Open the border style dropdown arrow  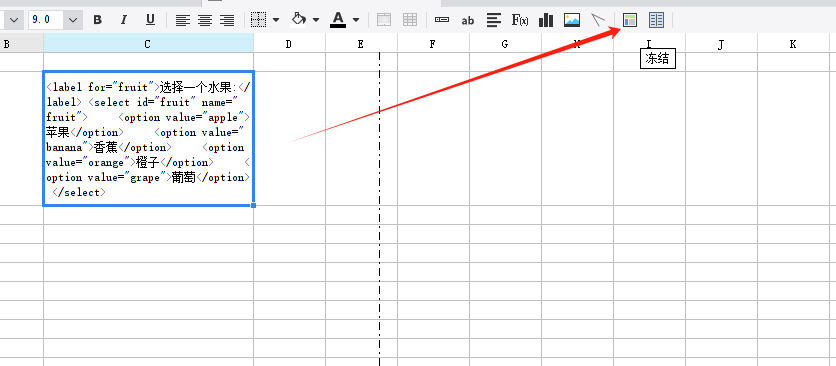276,20
